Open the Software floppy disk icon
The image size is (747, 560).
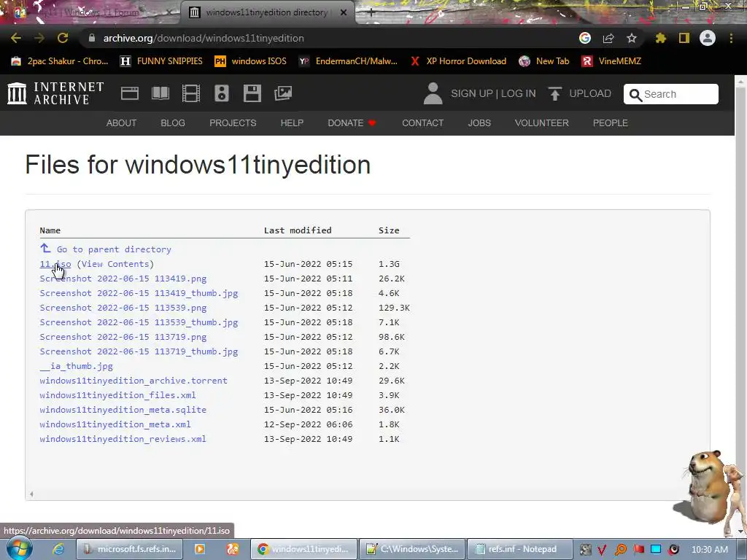(x=252, y=93)
